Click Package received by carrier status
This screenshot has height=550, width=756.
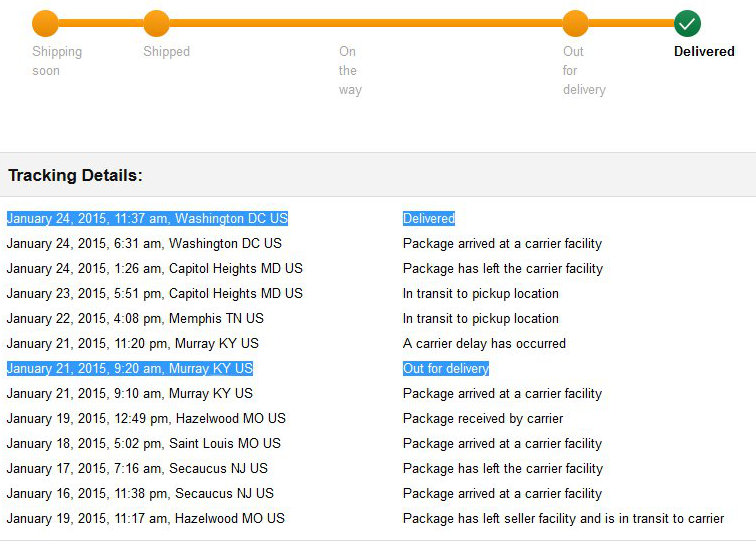(483, 418)
